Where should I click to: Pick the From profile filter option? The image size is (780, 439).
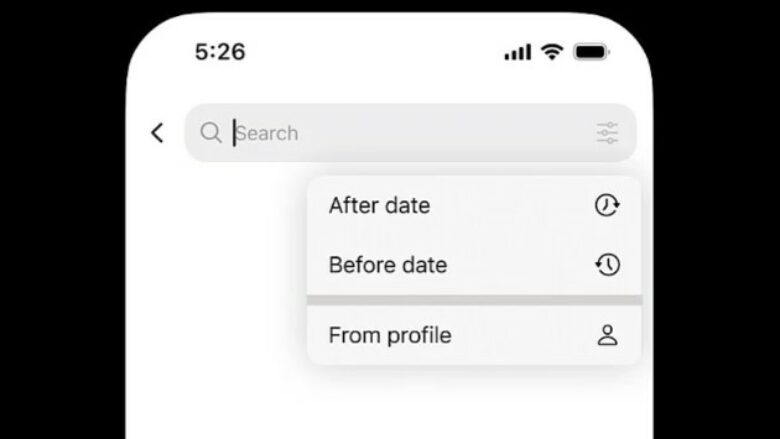pos(389,335)
